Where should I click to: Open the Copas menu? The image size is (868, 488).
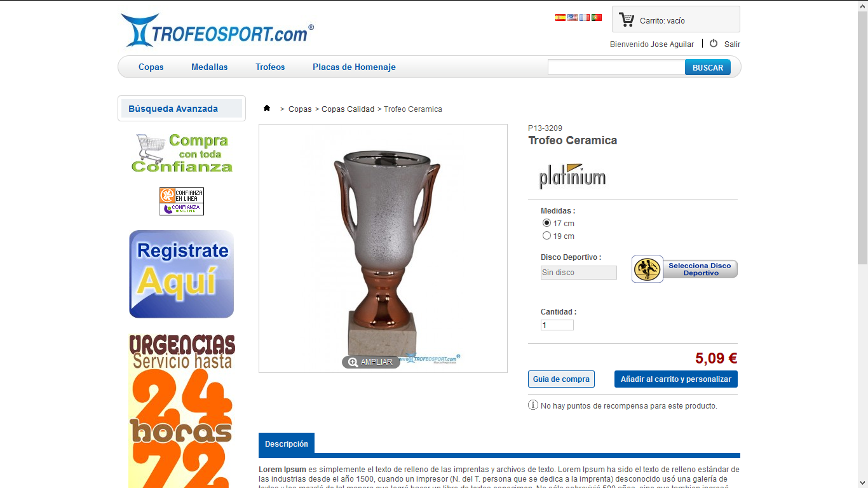pyautogui.click(x=151, y=67)
